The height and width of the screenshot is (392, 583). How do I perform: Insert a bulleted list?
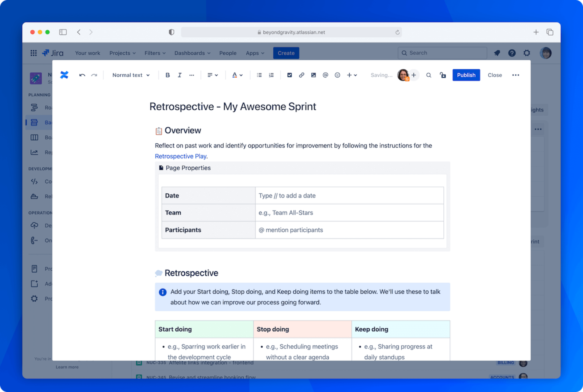coord(259,75)
